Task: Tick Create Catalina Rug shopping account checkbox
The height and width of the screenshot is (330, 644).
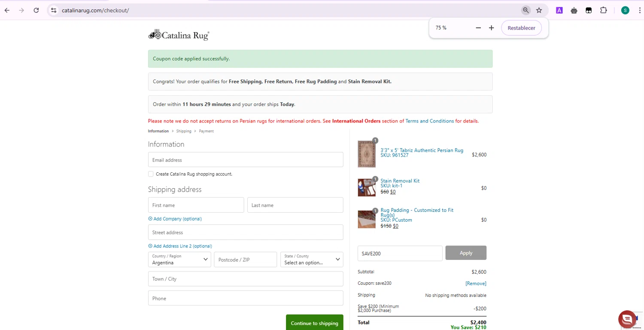Action: point(151,174)
